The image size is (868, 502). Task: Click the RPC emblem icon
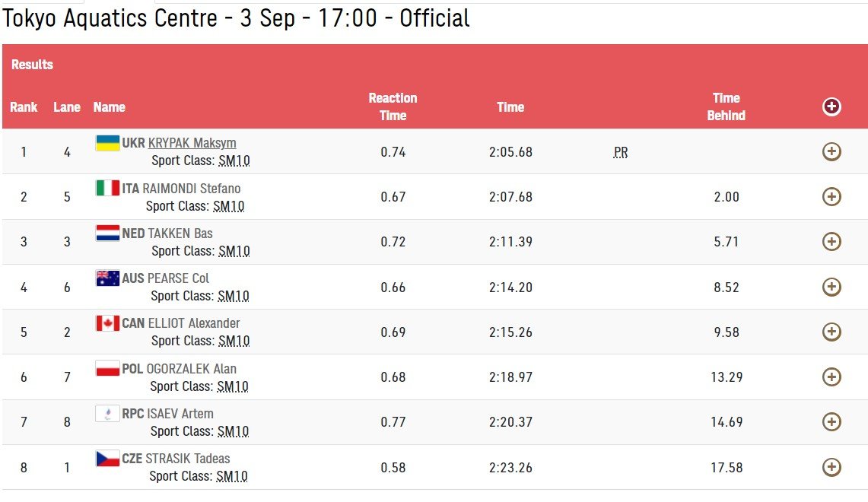coord(107,413)
